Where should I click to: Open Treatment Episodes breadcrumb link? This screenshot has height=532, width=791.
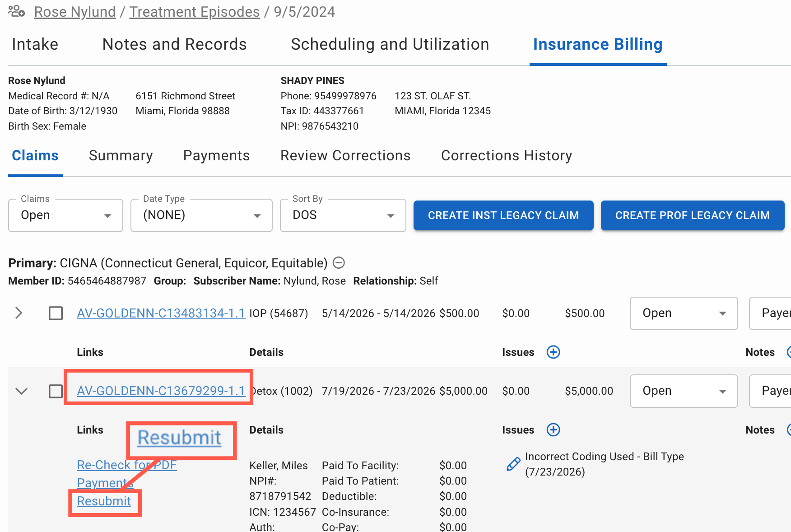coord(195,12)
